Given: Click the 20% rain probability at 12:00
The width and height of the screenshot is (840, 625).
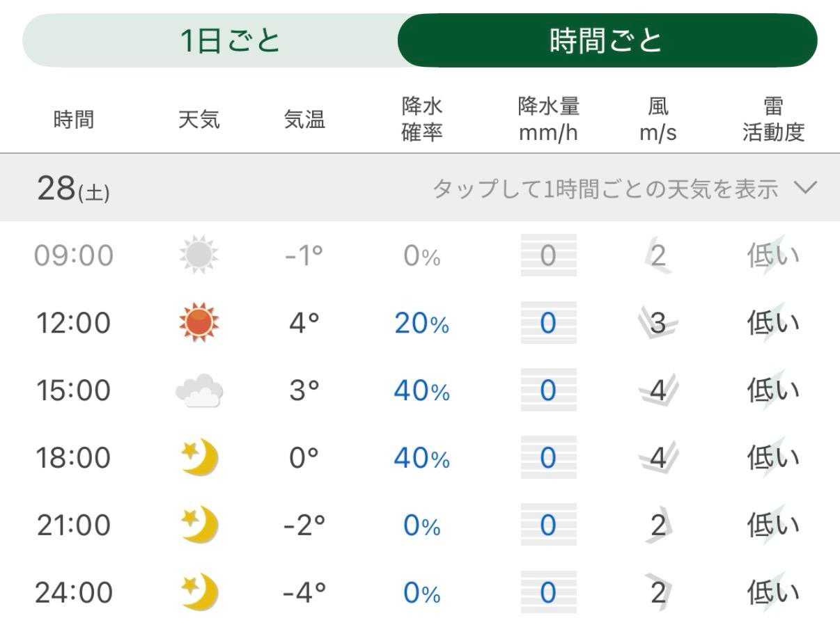Looking at the screenshot, I should coord(422,324).
